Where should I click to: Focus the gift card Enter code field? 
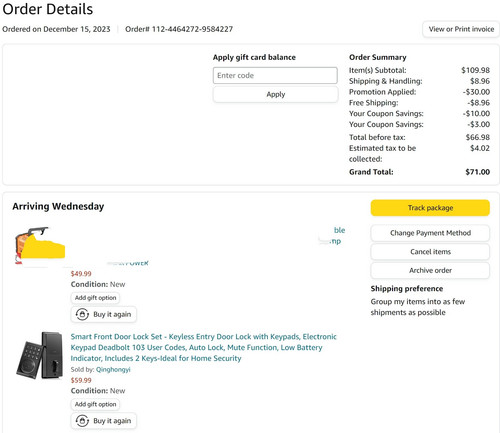pyautogui.click(x=275, y=75)
